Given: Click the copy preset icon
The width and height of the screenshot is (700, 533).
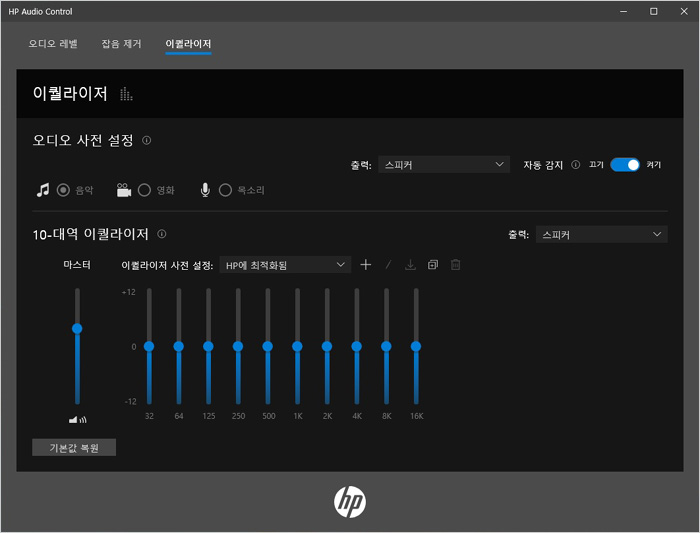Looking at the screenshot, I should coord(433,265).
